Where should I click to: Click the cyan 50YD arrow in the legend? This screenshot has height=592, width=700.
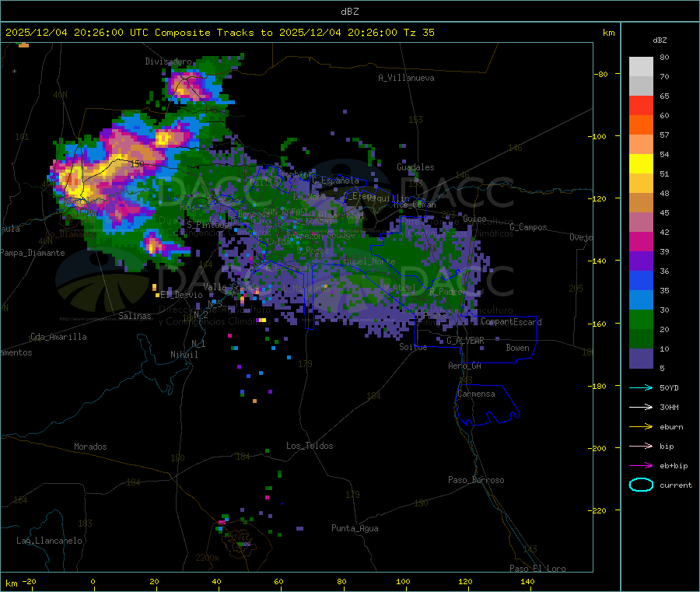(x=641, y=387)
